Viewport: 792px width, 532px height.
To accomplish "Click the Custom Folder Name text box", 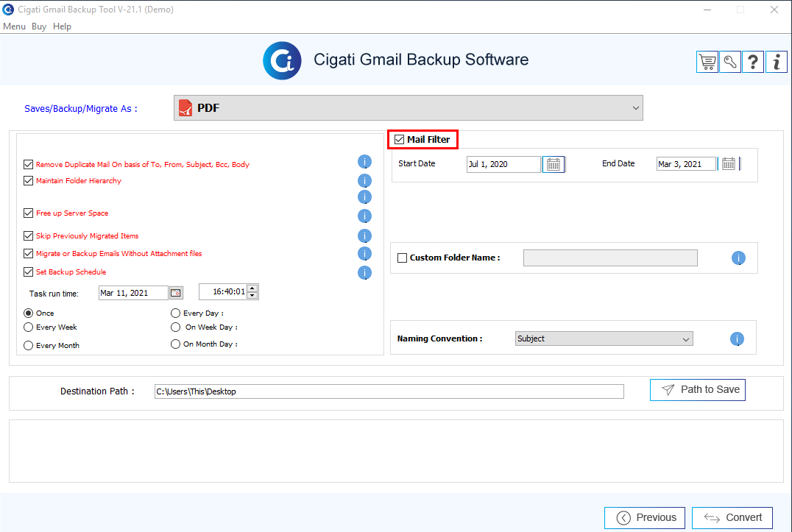I will [x=610, y=258].
